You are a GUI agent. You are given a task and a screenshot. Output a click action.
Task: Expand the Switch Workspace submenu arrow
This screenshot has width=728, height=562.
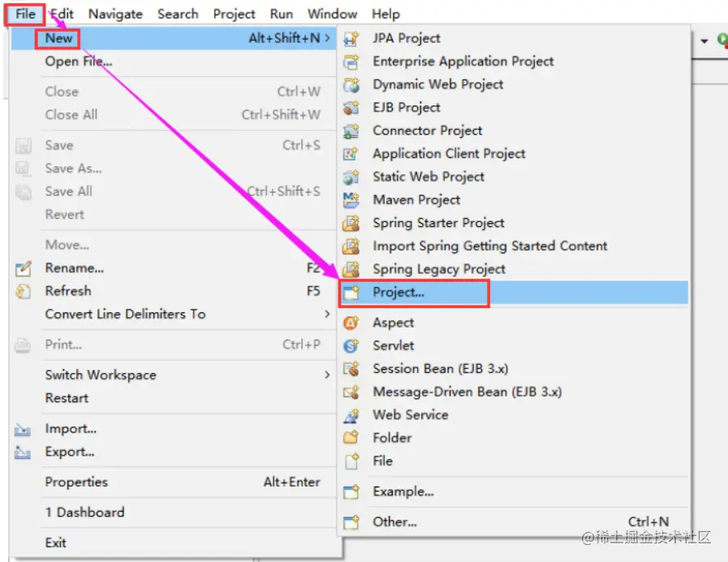point(327,375)
